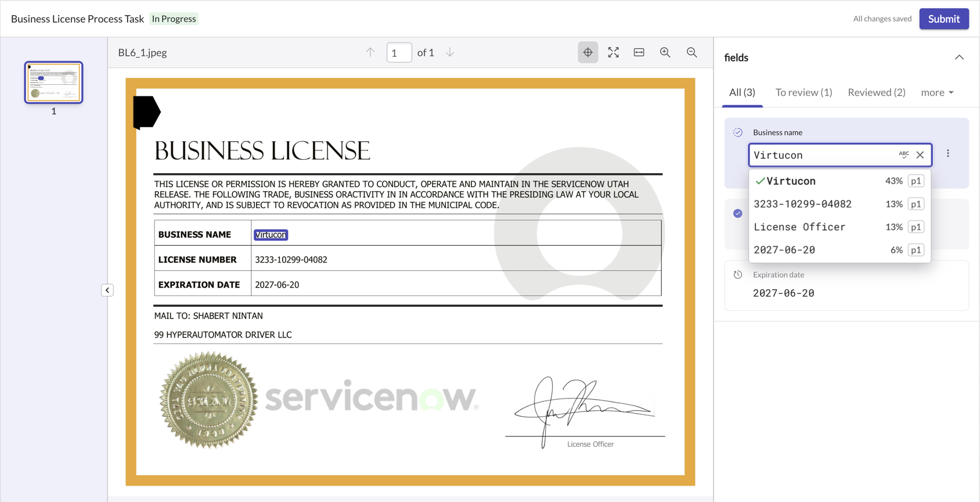Collapse the page thumbnail sidebar
Screen dimensions: 980x502
[107, 290]
